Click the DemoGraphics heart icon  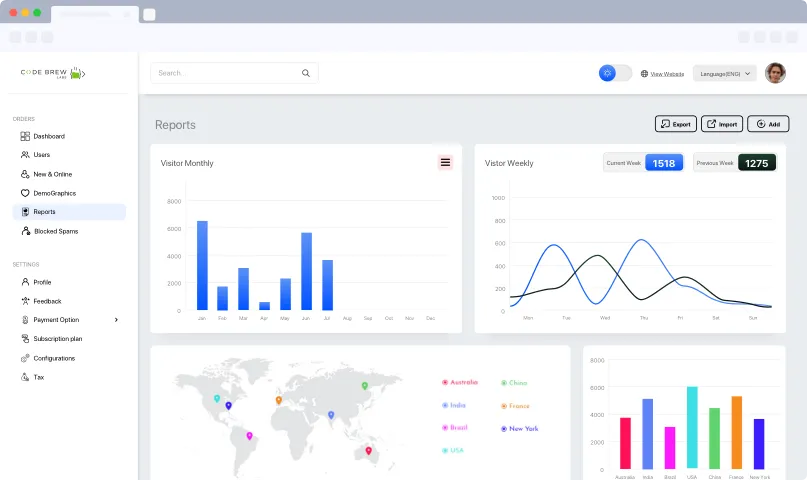click(x=25, y=193)
